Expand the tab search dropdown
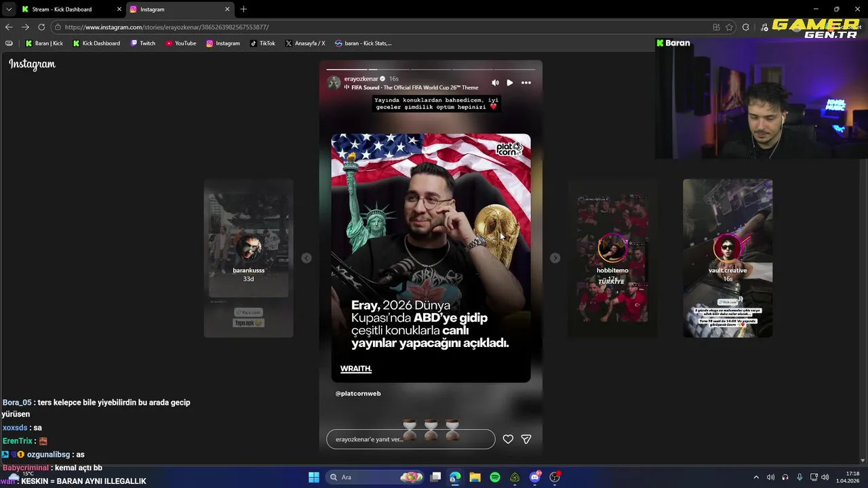This screenshot has width=868, height=488. click(x=8, y=9)
